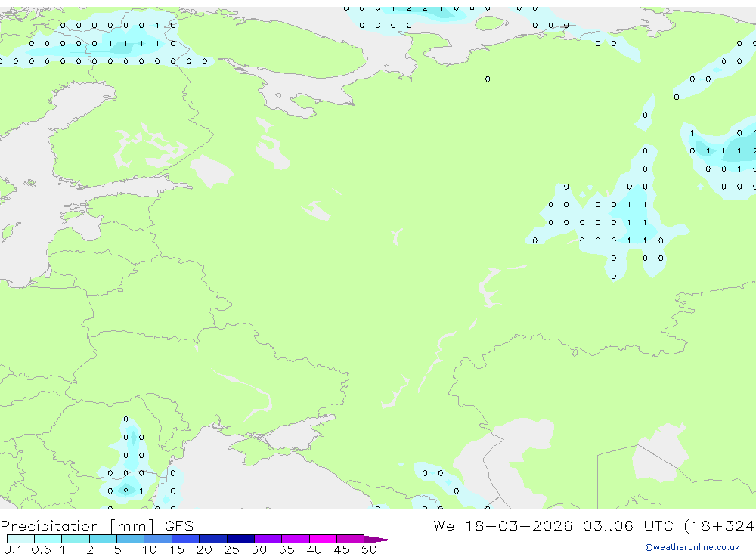
Task: Click the "50" legend scale label
Action: coord(369,549)
